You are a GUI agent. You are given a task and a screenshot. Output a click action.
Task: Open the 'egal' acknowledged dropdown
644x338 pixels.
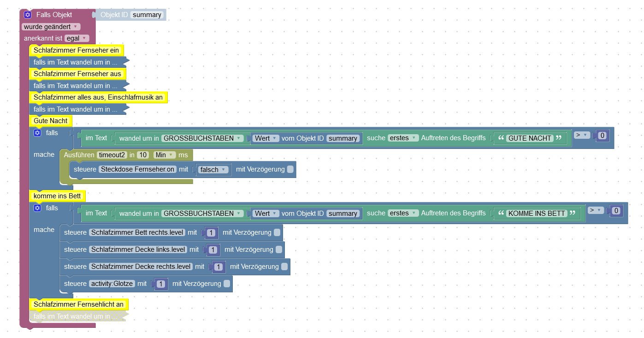pos(77,38)
